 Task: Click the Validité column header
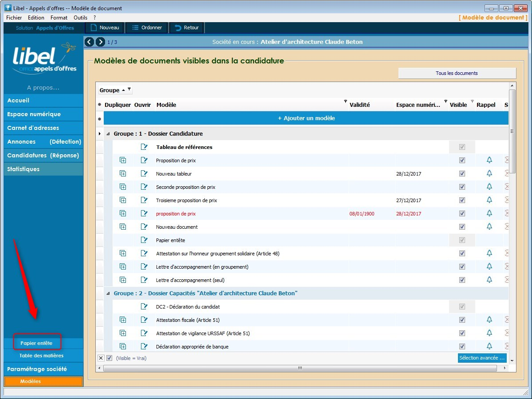click(x=360, y=105)
